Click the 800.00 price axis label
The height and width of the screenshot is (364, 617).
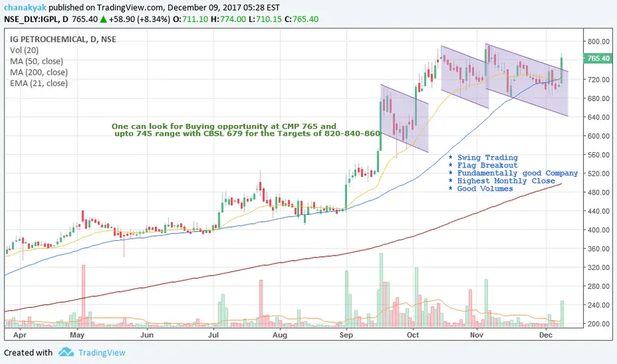598,41
